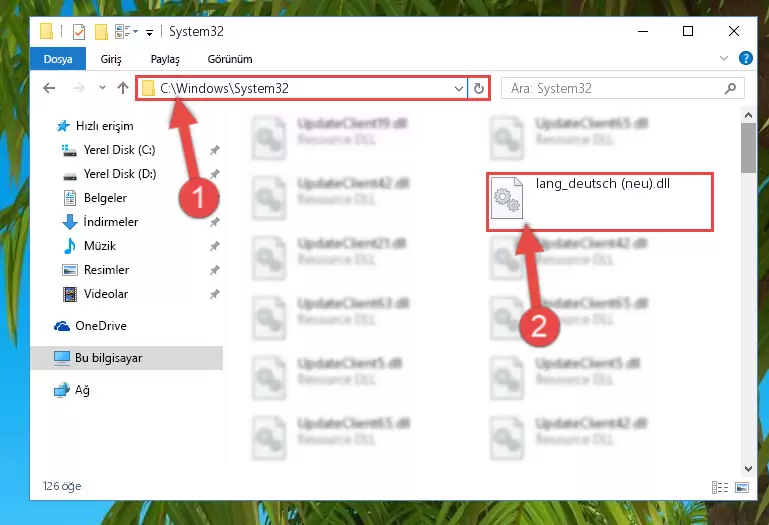769x525 pixels.
Task: Select Ağ network item
Action: click(82, 390)
